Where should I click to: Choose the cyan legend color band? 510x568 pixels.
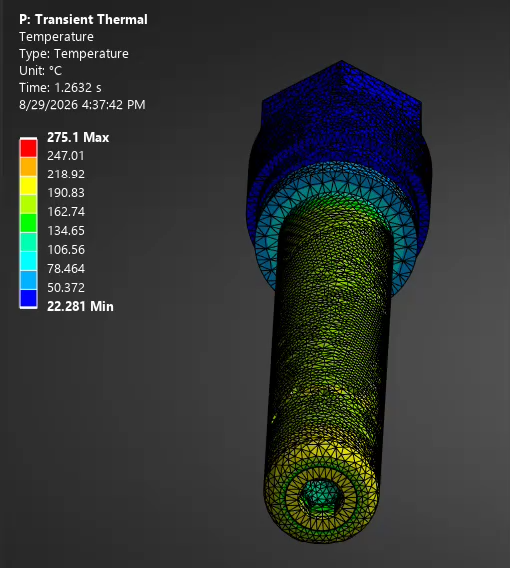pyautogui.click(x=28, y=261)
